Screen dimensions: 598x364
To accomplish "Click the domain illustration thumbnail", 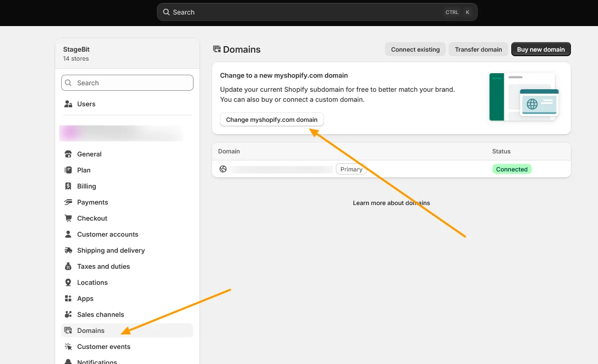I will coord(524,97).
